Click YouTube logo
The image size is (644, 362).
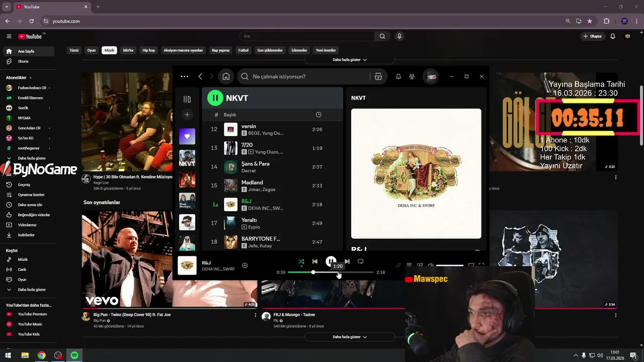(x=30, y=36)
